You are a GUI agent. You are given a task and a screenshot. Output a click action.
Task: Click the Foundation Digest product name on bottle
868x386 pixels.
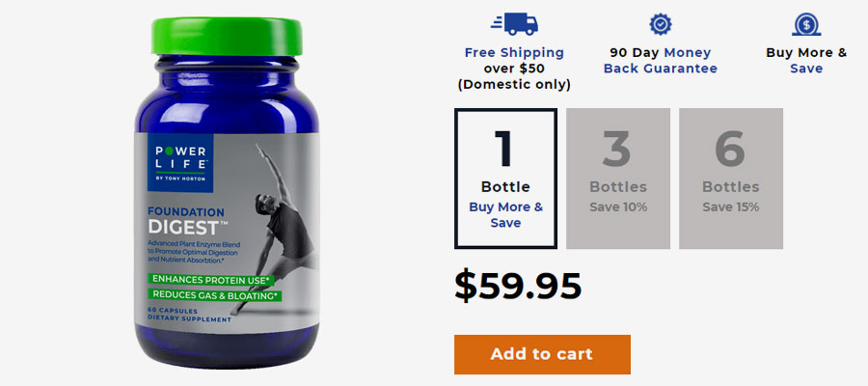click(x=188, y=220)
